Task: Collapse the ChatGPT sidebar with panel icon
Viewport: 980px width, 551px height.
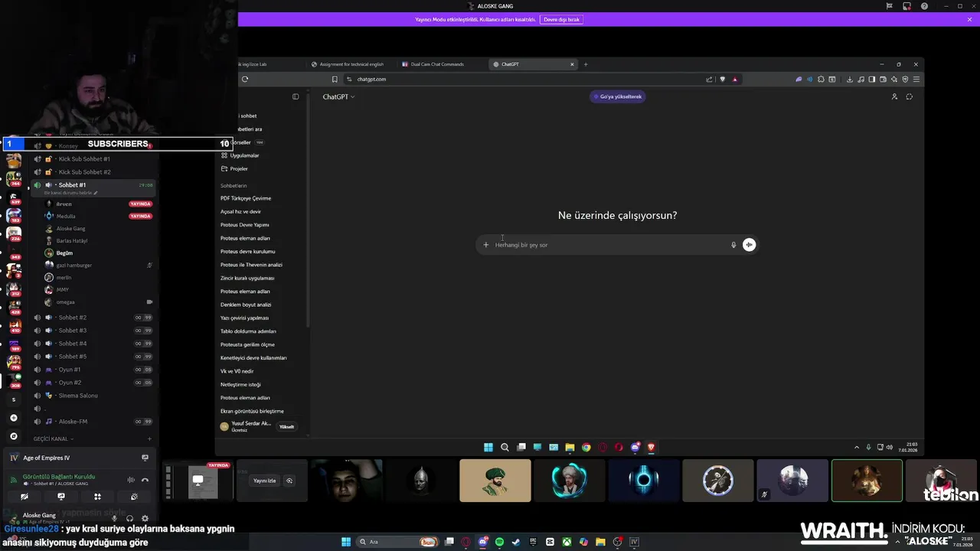Action: (296, 96)
